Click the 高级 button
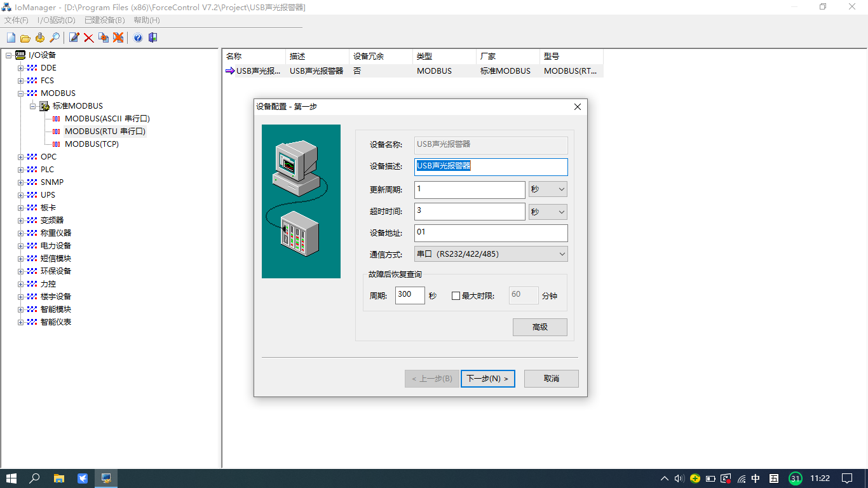 pos(539,327)
